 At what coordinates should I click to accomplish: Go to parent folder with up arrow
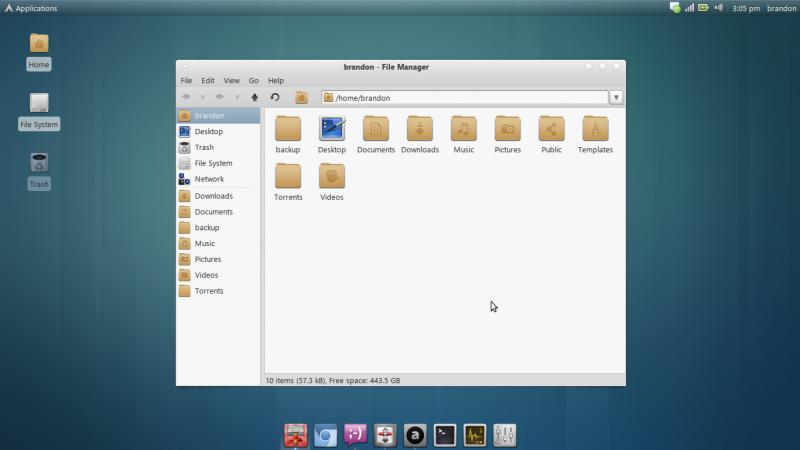point(255,97)
